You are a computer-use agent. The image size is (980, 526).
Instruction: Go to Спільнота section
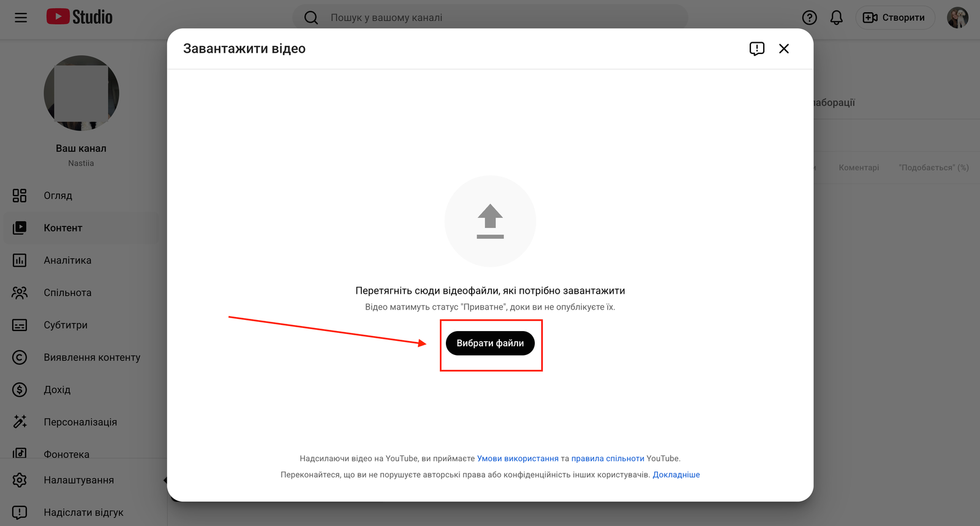click(81, 293)
